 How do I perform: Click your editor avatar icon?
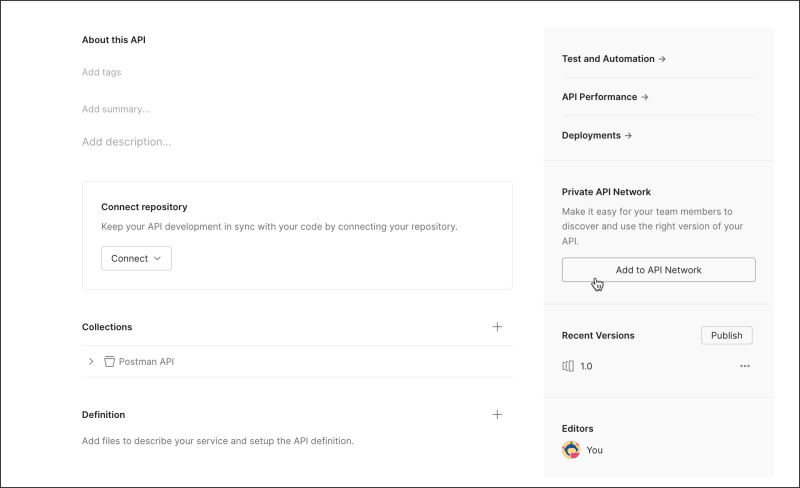pyautogui.click(x=571, y=450)
